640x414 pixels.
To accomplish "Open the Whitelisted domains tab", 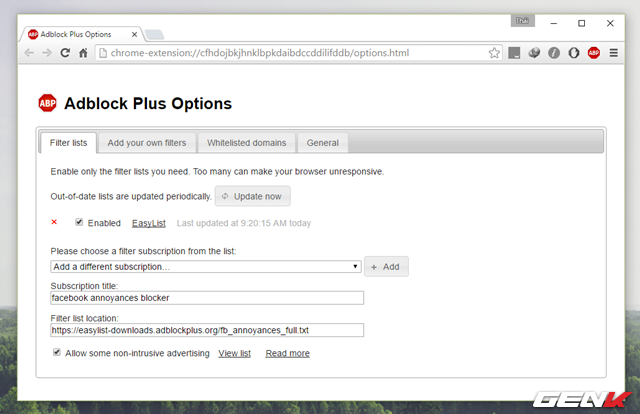I will point(246,143).
